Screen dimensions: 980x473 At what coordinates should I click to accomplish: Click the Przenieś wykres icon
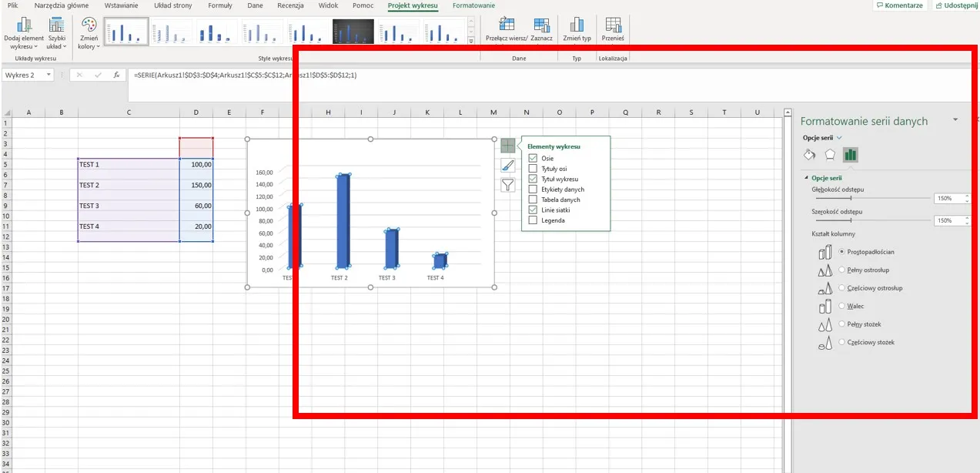pos(613,25)
